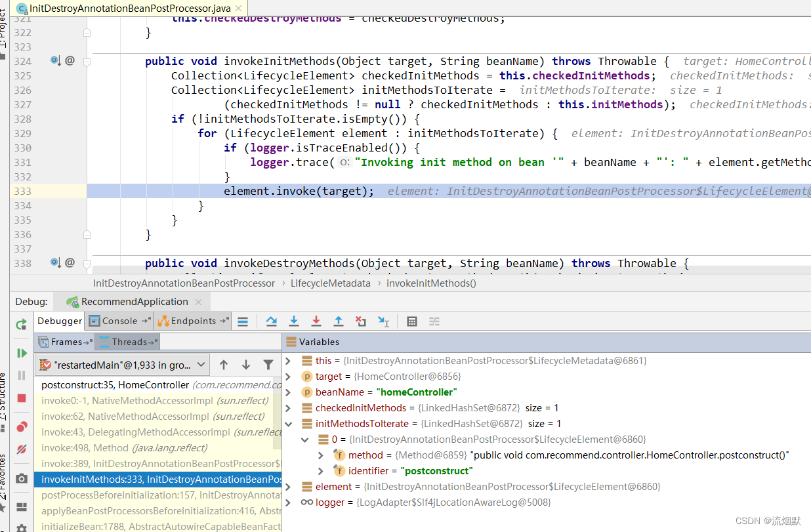The width and height of the screenshot is (811, 532).
Task: Click invokeInitMethods() in the breadcrumb
Action: pos(431,283)
